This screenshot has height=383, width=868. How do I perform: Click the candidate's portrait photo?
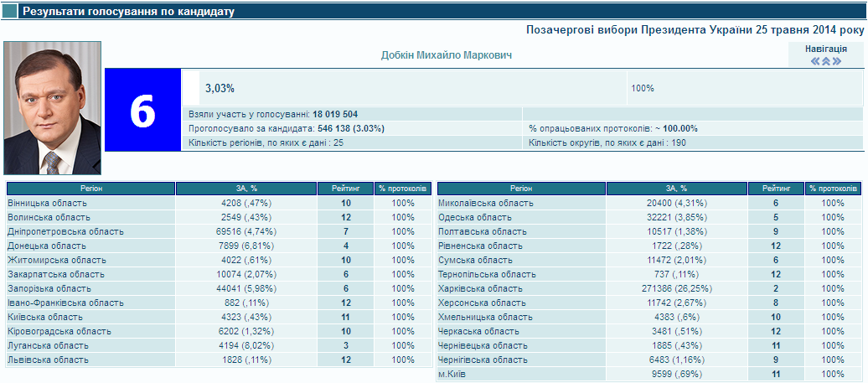(x=52, y=108)
